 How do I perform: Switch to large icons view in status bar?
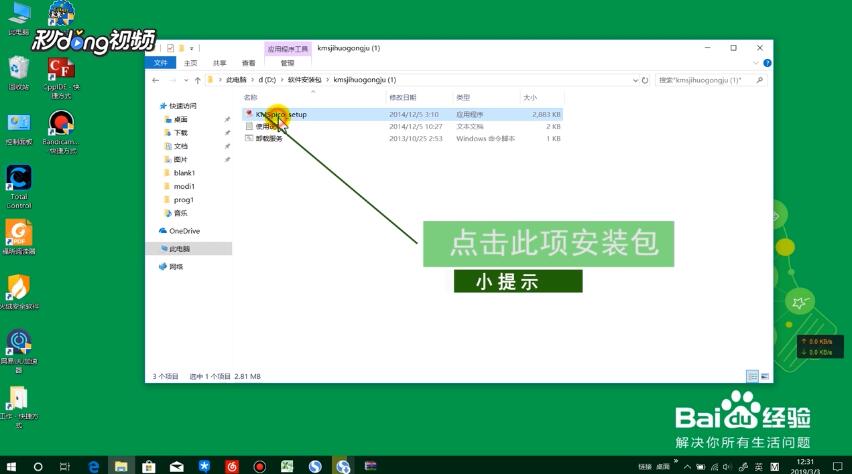765,376
